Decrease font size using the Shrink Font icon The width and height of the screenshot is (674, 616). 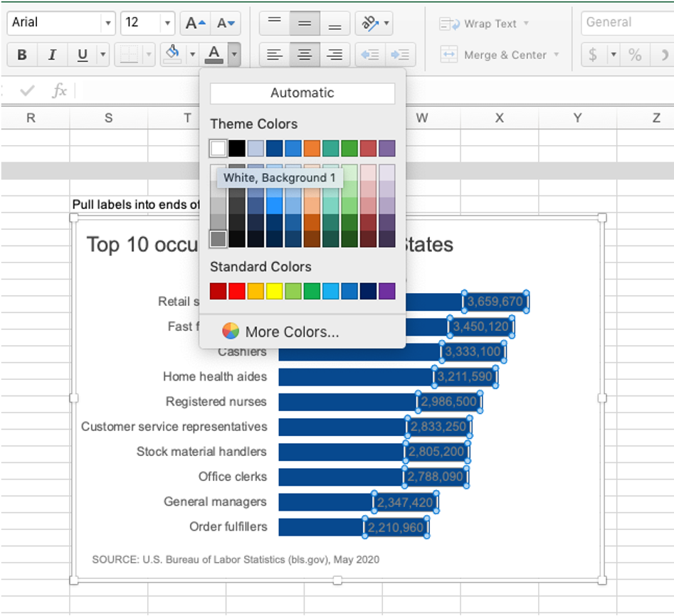click(x=223, y=23)
